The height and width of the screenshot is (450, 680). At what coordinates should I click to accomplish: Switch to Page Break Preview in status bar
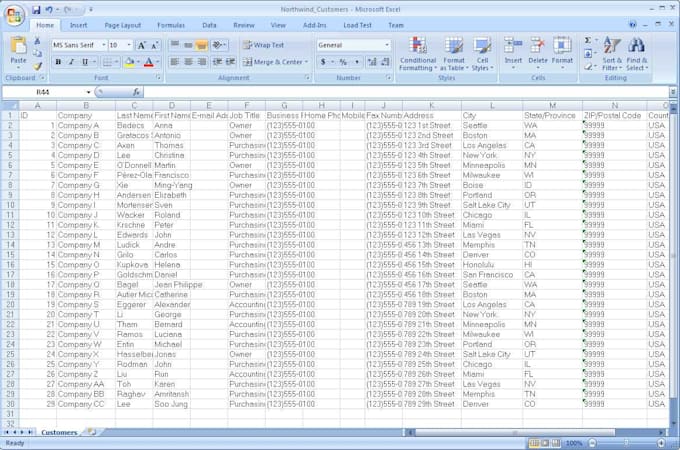(x=556, y=443)
